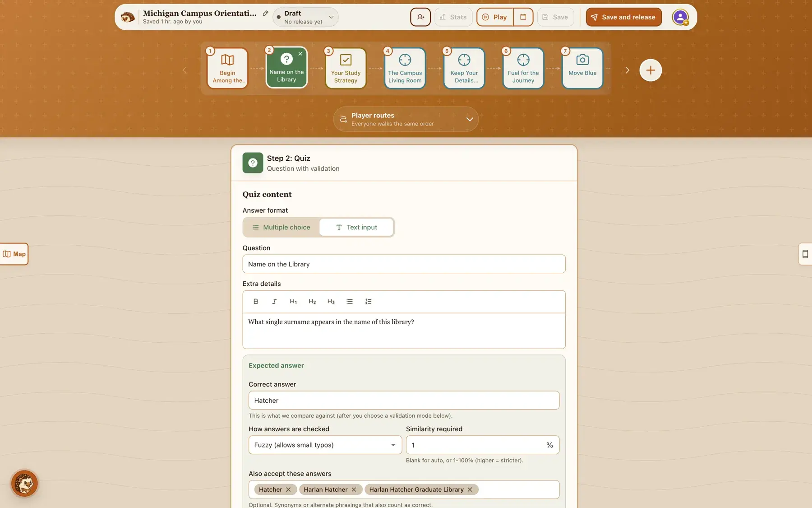Image resolution: width=812 pixels, height=508 pixels.
Task: Open the hedgehog assistant button
Action: tap(24, 484)
